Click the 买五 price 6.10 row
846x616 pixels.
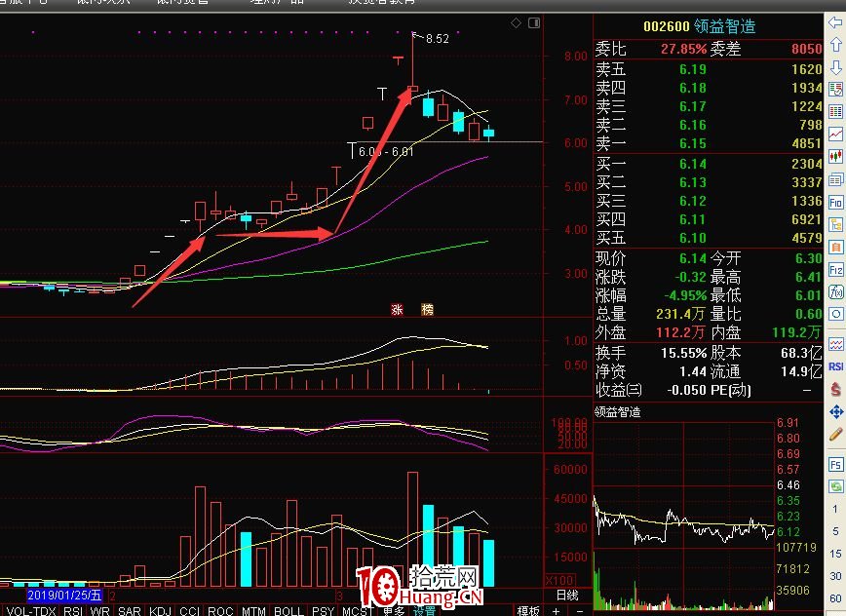pos(709,238)
